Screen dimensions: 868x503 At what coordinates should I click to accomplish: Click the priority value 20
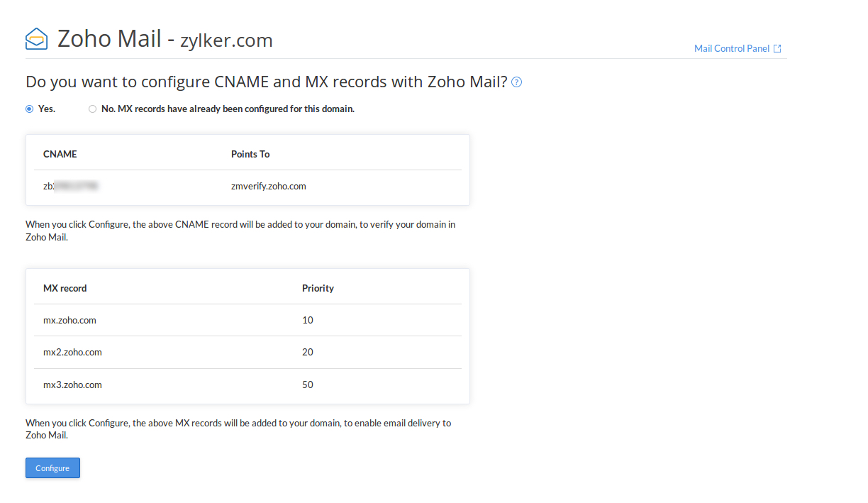pyautogui.click(x=307, y=353)
